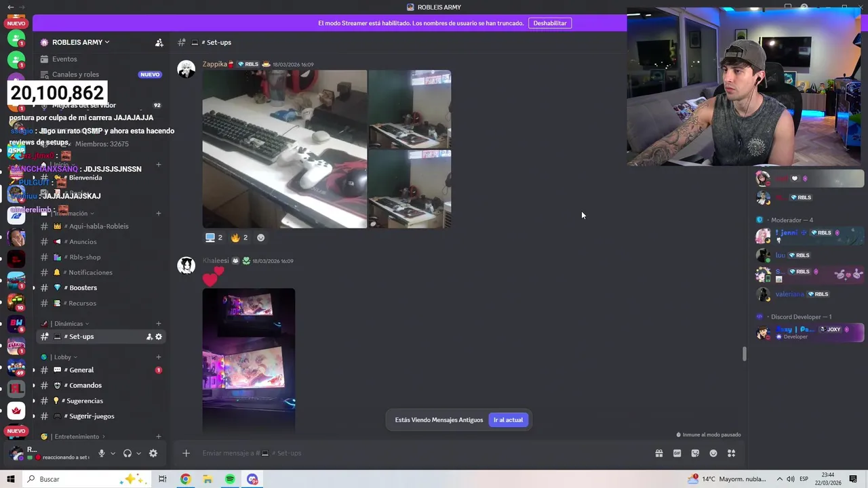The image size is (868, 488).
Task: Add a channel to Dinámicas with plus
Action: pos(159,324)
